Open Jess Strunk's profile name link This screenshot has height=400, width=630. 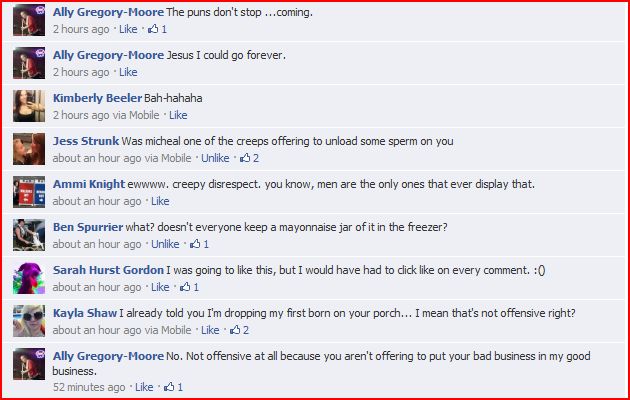click(x=86, y=141)
